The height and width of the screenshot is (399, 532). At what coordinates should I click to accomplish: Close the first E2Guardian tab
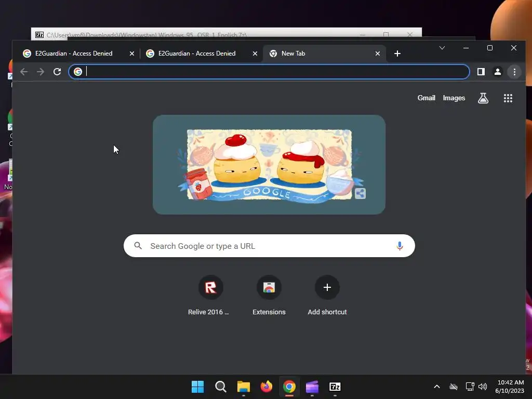click(132, 54)
